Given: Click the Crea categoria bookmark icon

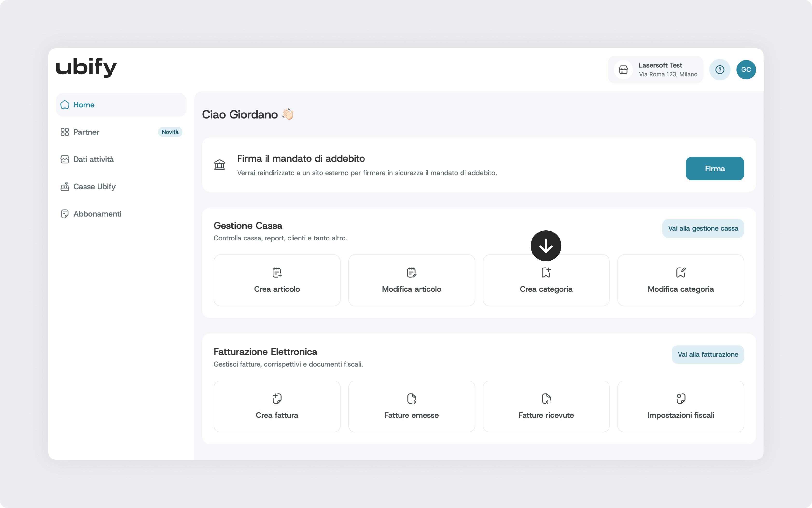Looking at the screenshot, I should coord(546,273).
